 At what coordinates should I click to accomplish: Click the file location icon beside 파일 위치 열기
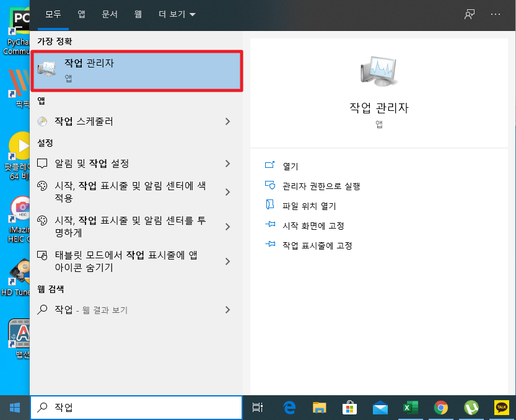(270, 204)
